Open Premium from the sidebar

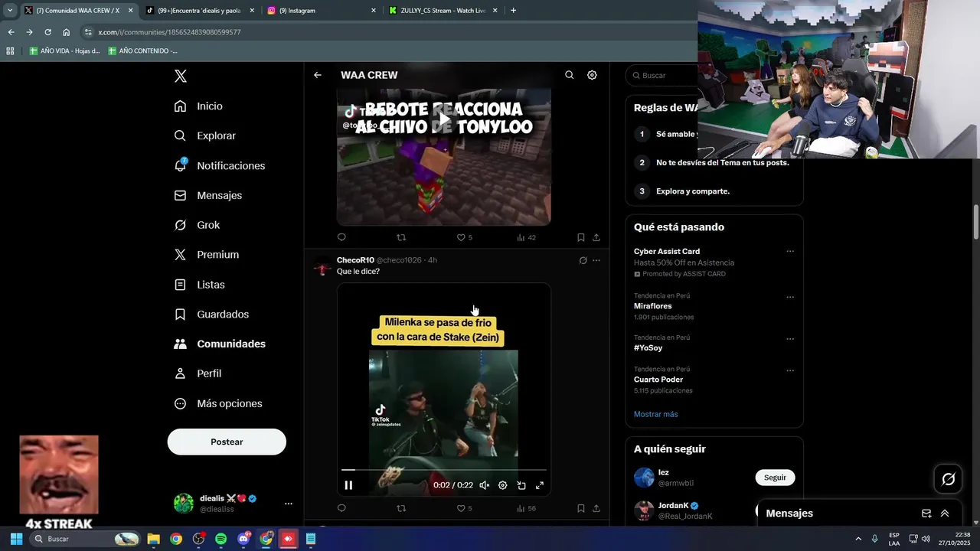(x=206, y=255)
